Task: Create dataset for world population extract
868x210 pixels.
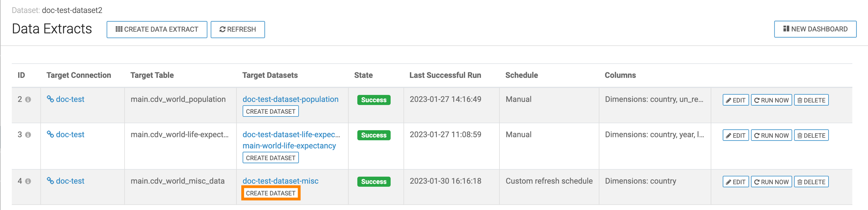Action: 271,112
